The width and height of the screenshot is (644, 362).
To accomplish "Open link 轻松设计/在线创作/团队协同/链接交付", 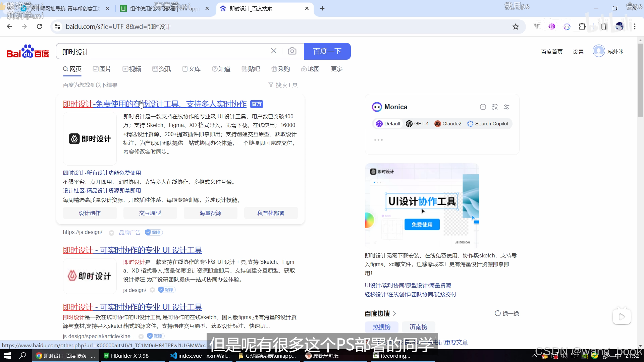I will 411,294.
